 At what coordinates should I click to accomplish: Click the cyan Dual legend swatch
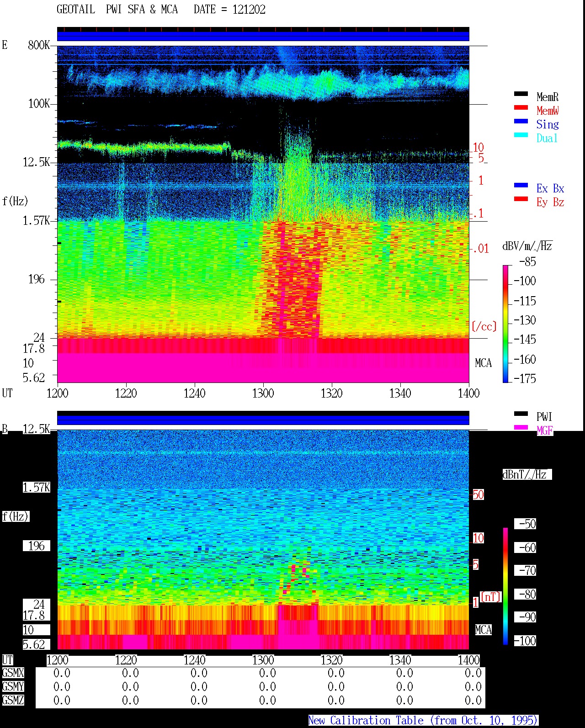pyautogui.click(x=521, y=135)
